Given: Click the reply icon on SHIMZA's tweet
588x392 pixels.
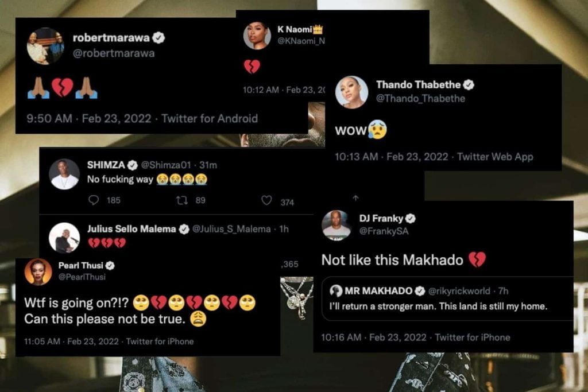Looking at the screenshot, I should [x=94, y=200].
